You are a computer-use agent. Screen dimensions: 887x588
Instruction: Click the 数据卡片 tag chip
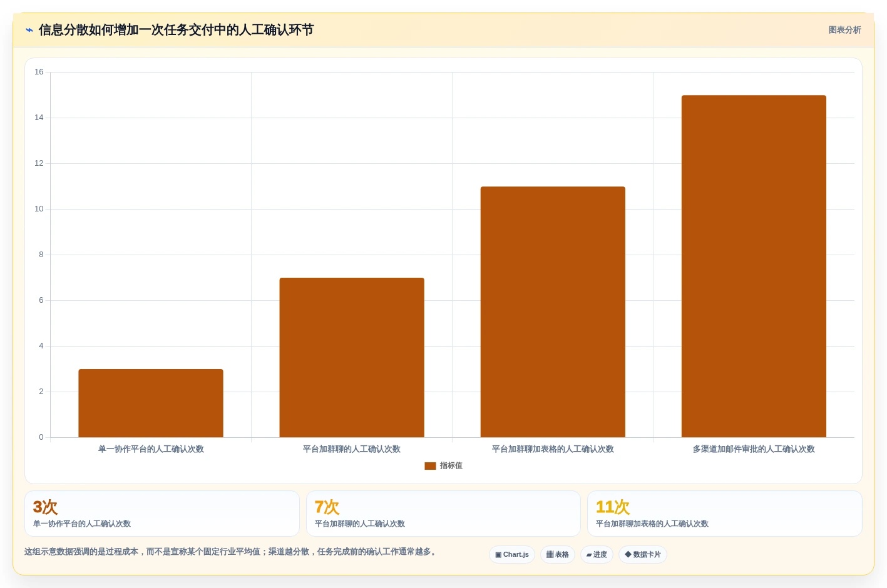(643, 555)
